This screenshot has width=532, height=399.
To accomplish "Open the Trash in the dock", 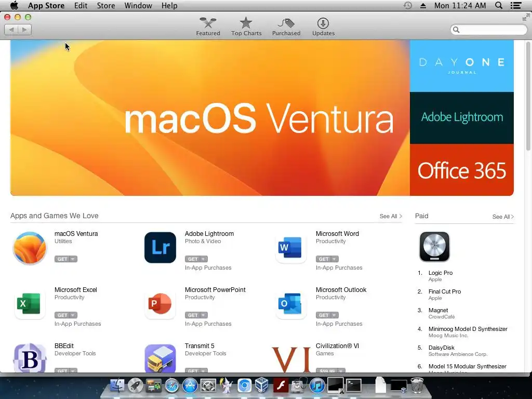I will (417, 385).
